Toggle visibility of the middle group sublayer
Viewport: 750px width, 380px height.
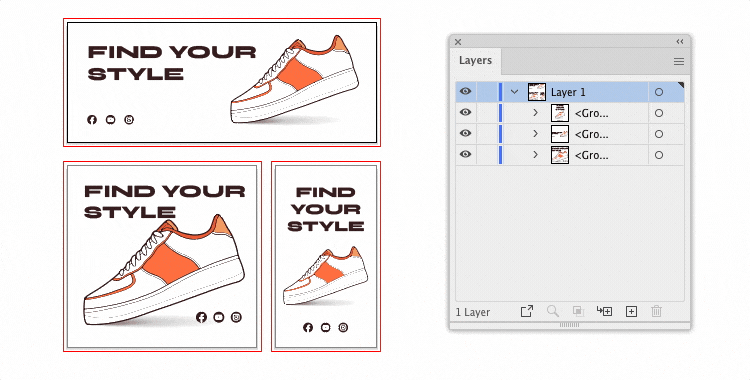tap(465, 134)
